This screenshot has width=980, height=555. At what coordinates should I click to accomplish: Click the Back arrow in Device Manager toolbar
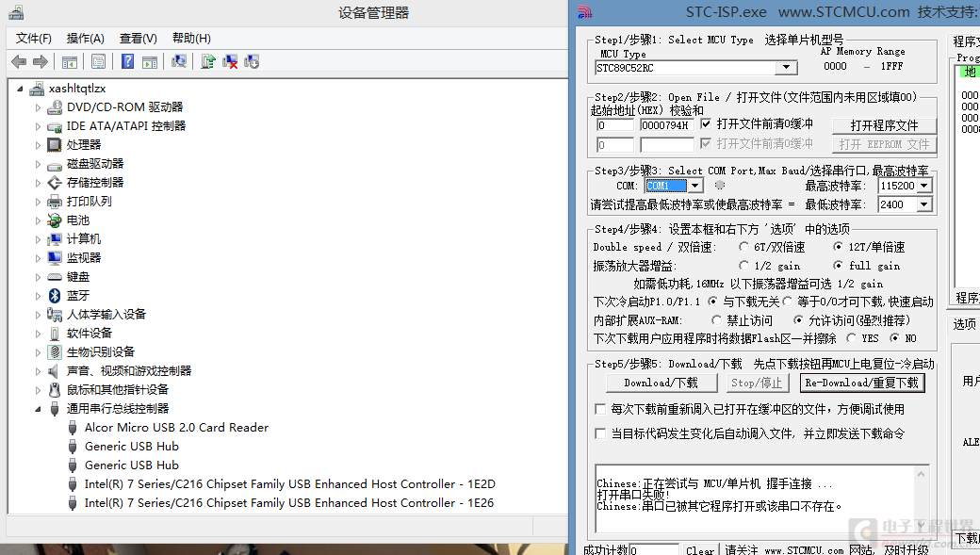click(x=19, y=61)
